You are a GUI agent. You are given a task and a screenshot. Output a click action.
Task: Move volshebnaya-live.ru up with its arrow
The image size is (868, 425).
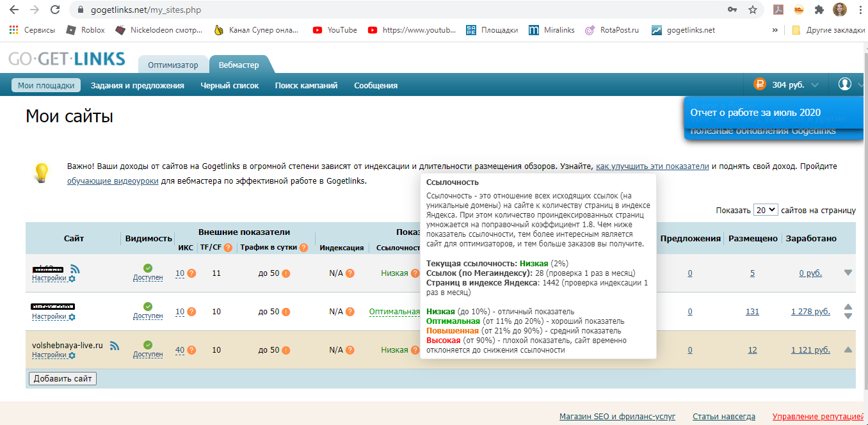click(x=848, y=349)
